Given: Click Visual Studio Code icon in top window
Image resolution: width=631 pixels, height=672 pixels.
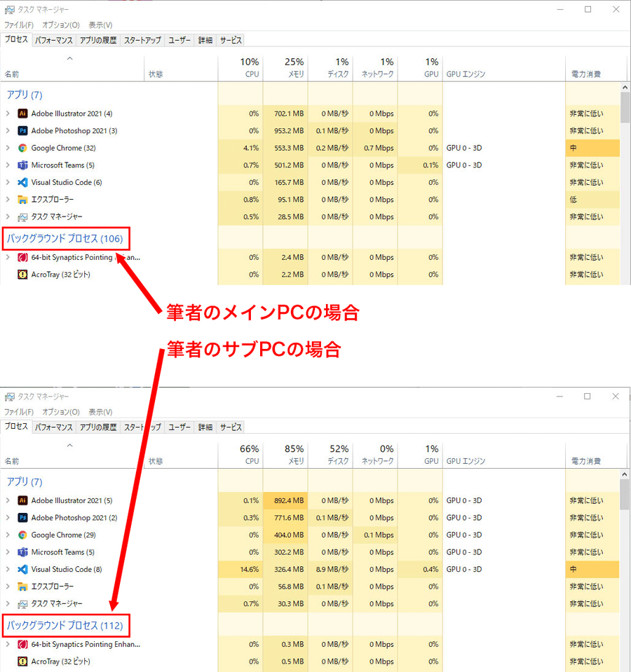Looking at the screenshot, I should coord(22,182).
